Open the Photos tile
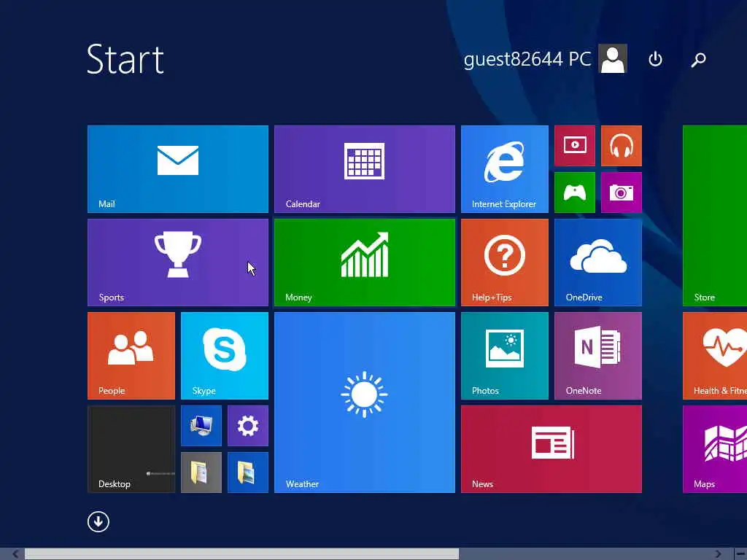 point(505,356)
